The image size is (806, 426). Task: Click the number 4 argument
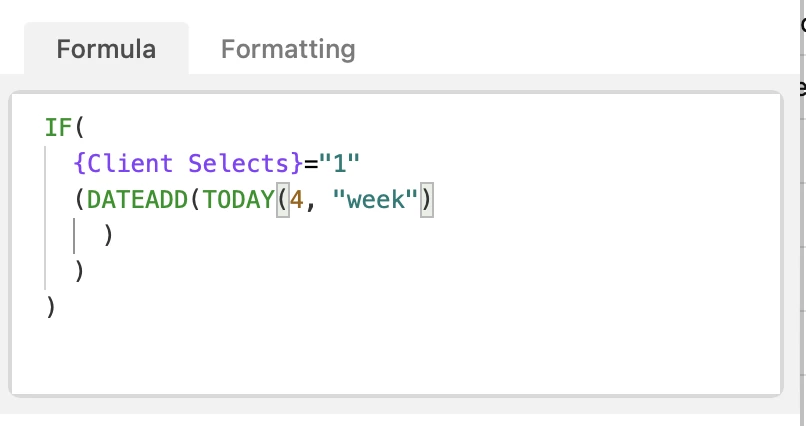pyautogui.click(x=297, y=199)
